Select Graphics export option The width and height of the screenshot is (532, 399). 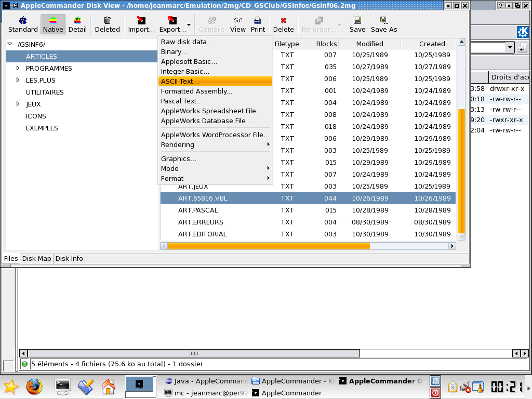(215, 158)
